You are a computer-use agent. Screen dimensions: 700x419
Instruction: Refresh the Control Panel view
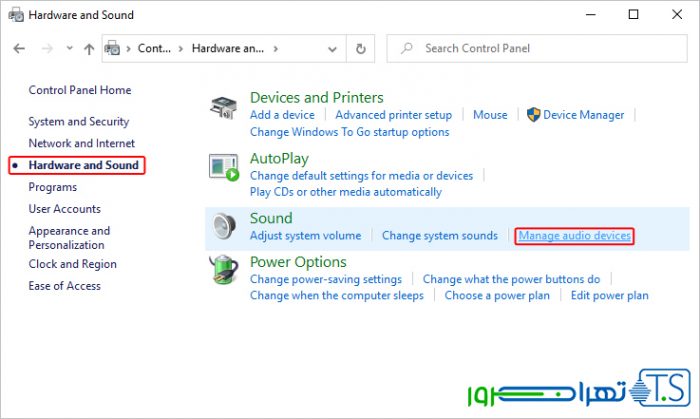click(361, 48)
